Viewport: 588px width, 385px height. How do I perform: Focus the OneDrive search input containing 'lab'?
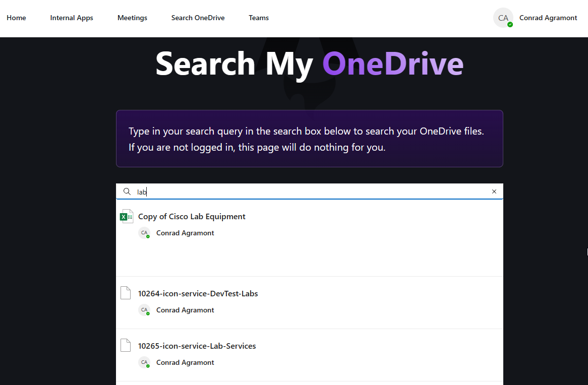pyautogui.click(x=310, y=191)
